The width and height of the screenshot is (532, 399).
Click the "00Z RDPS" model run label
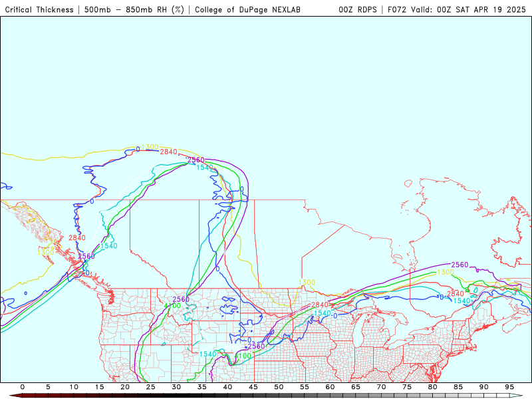[358, 10]
